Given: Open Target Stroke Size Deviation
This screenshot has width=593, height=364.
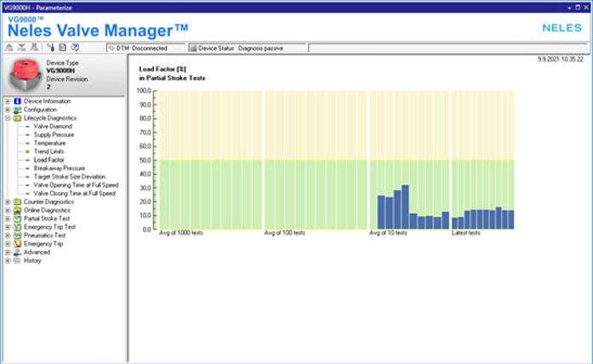Looking at the screenshot, I should coord(69,177).
